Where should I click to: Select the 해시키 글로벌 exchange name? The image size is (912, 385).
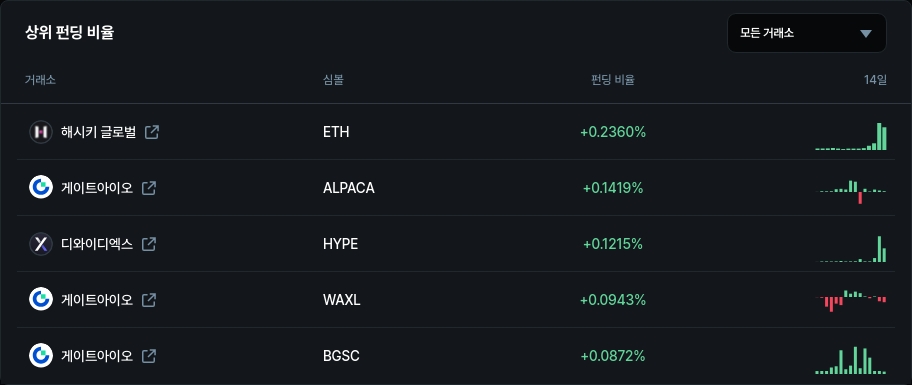(98, 132)
